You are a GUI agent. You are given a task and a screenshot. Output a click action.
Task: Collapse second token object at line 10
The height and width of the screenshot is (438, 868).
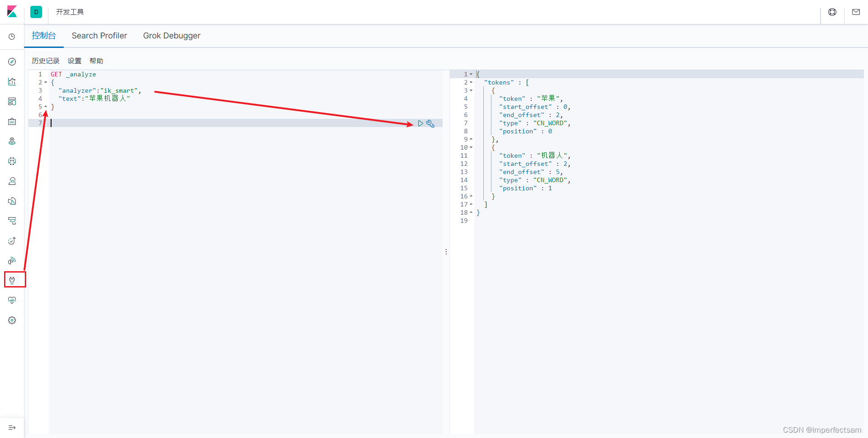tap(471, 147)
